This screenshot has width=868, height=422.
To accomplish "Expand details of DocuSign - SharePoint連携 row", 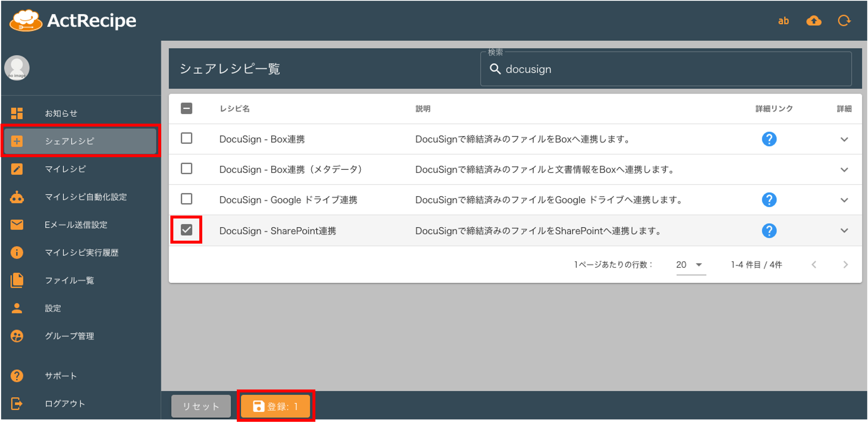I will pyautogui.click(x=844, y=231).
